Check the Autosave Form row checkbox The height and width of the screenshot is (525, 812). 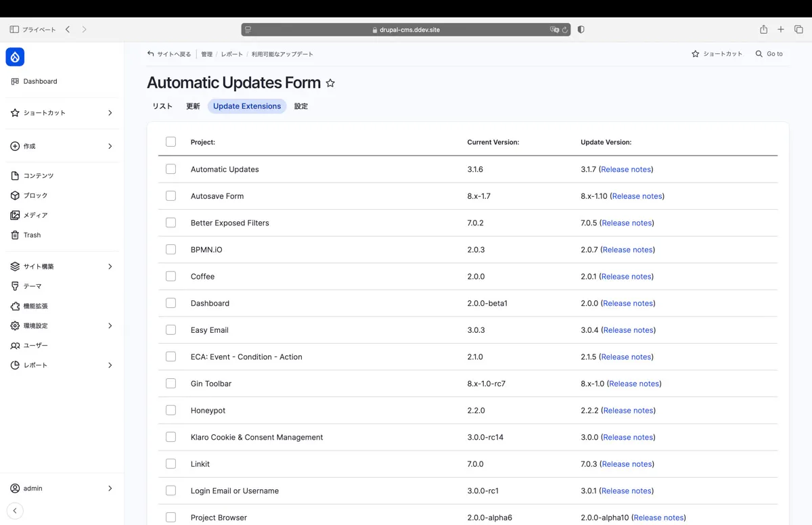(171, 196)
